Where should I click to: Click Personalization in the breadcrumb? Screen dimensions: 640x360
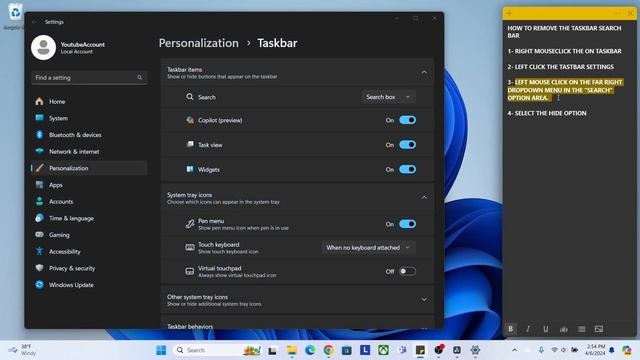click(198, 43)
